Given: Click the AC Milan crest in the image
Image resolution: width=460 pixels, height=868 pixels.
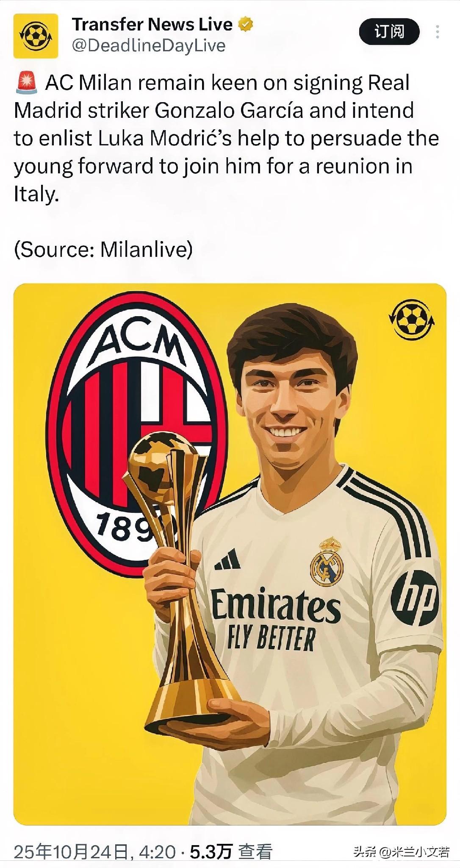Looking at the screenshot, I should coord(136,434).
